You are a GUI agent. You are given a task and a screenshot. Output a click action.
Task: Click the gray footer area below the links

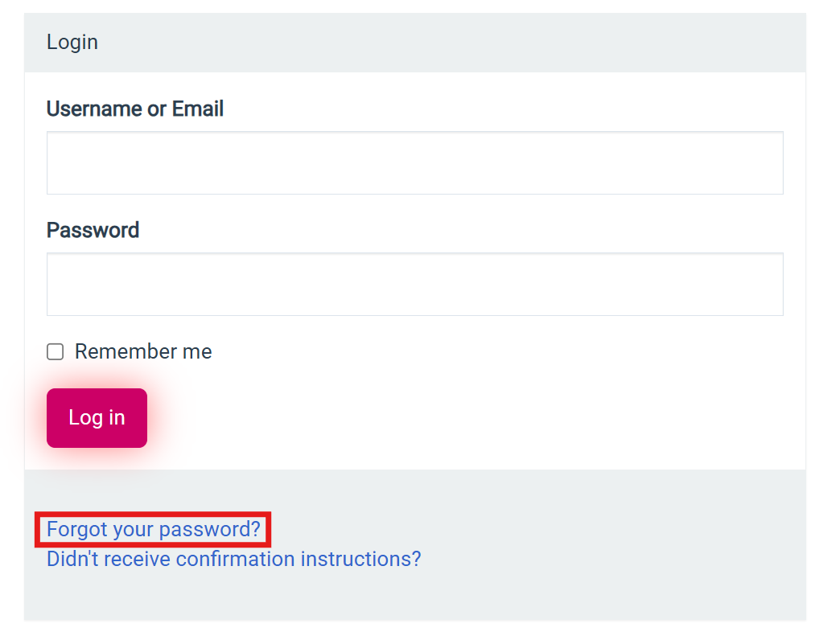414,597
